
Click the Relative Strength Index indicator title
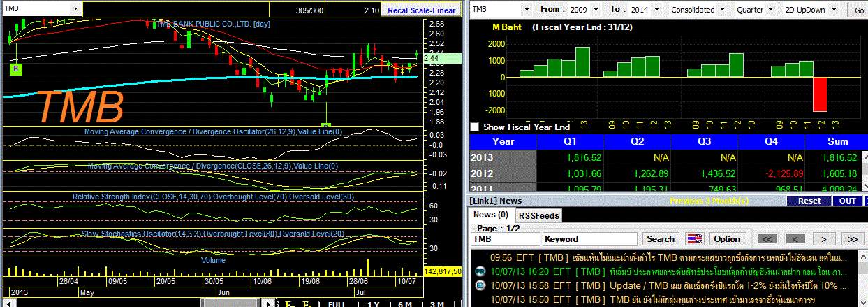pyautogui.click(x=213, y=197)
